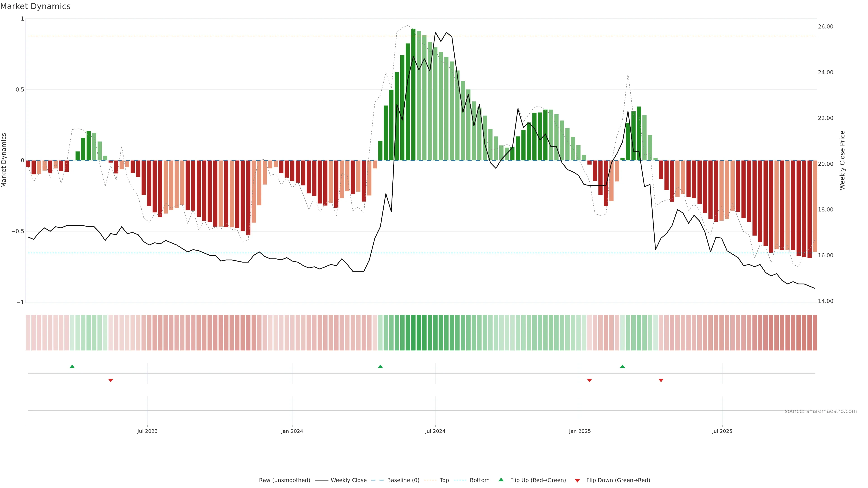Click the Market Dynamics chart title

35,6
